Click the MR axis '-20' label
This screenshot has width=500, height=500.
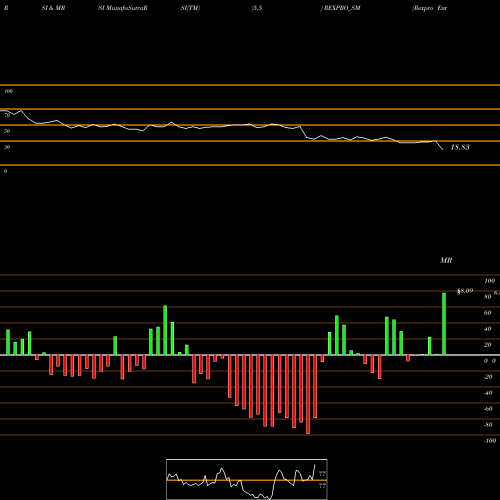488,377
